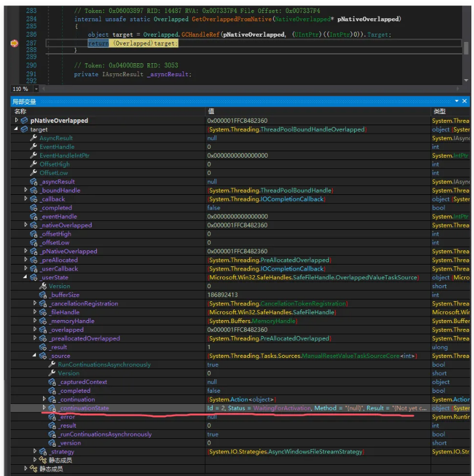Screen dimensions: 474x476
Task: Select the _continuationState value cell
Action: [x=318, y=408]
